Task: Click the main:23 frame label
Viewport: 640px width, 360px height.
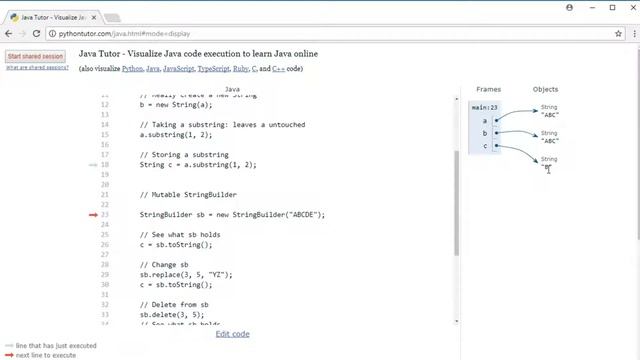Action: click(x=484, y=108)
